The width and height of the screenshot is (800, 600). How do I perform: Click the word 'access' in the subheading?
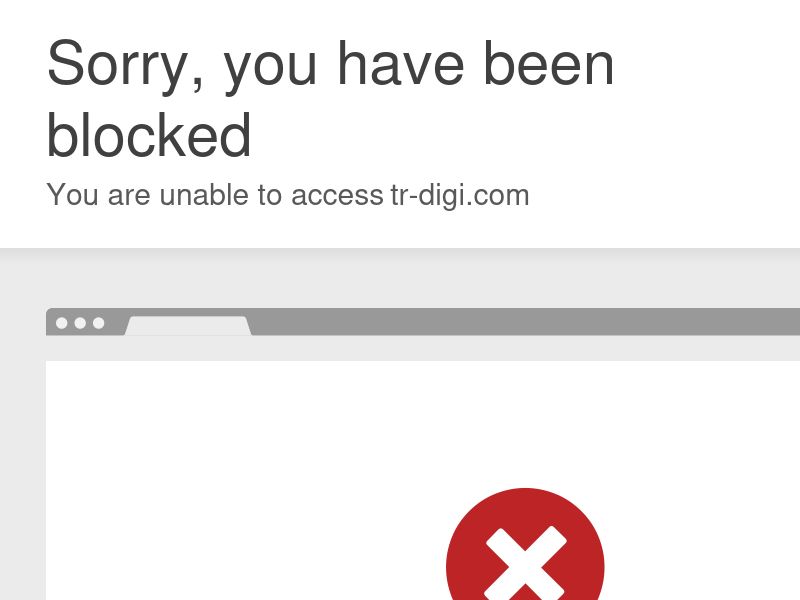(337, 197)
